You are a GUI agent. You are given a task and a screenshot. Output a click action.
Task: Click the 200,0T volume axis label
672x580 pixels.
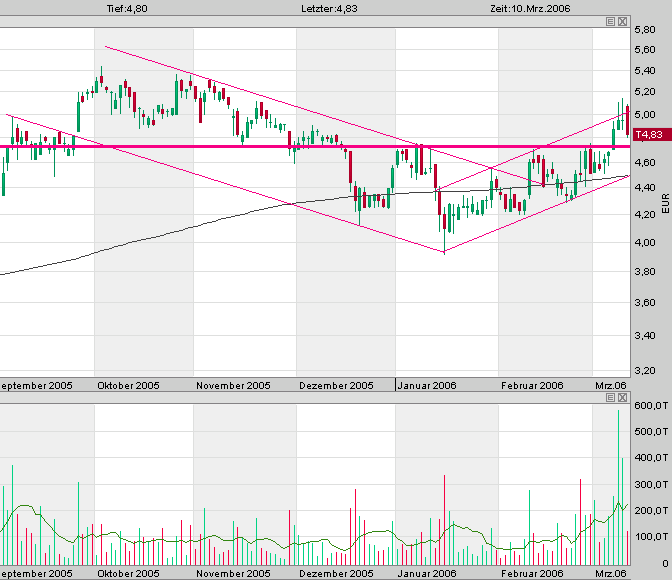[651, 511]
